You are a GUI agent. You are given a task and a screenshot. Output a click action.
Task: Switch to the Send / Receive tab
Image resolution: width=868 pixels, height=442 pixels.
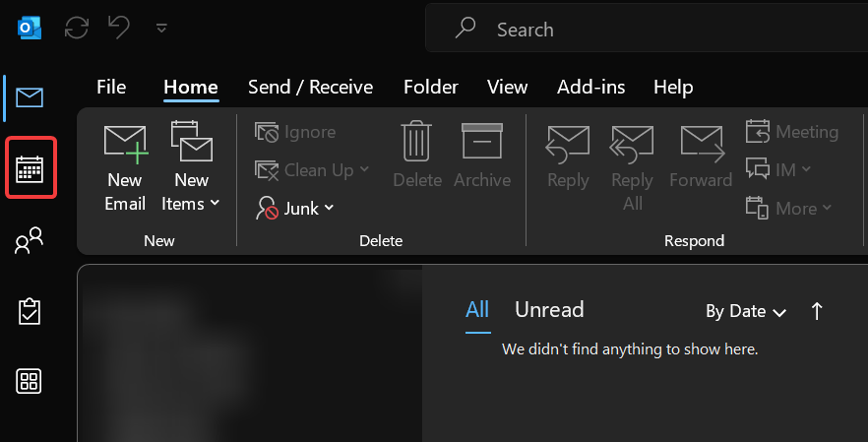point(310,88)
